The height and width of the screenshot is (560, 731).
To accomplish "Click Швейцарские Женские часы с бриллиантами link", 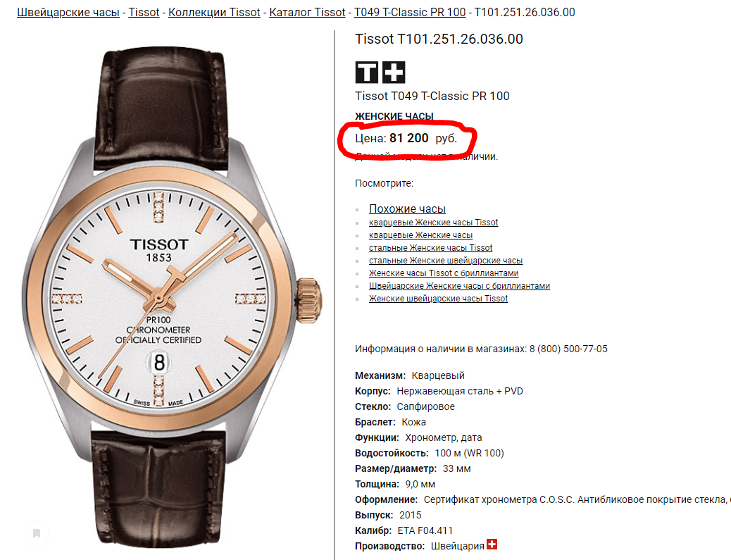I will (459, 285).
